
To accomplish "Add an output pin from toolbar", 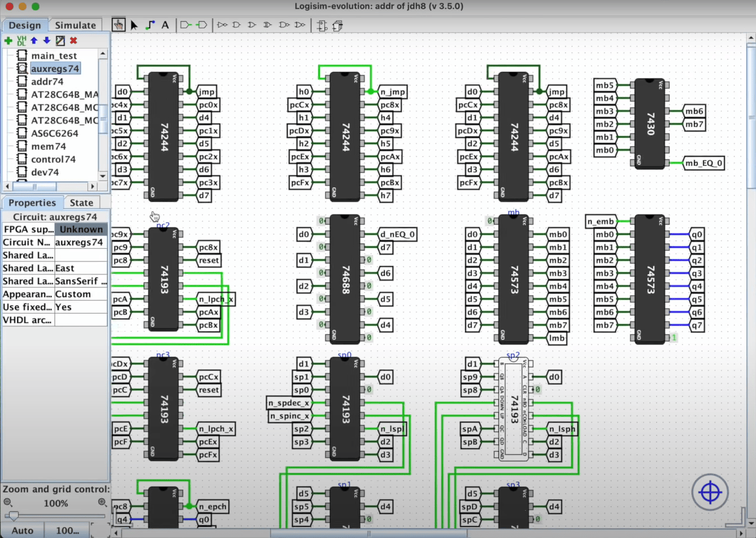I will pos(201,25).
